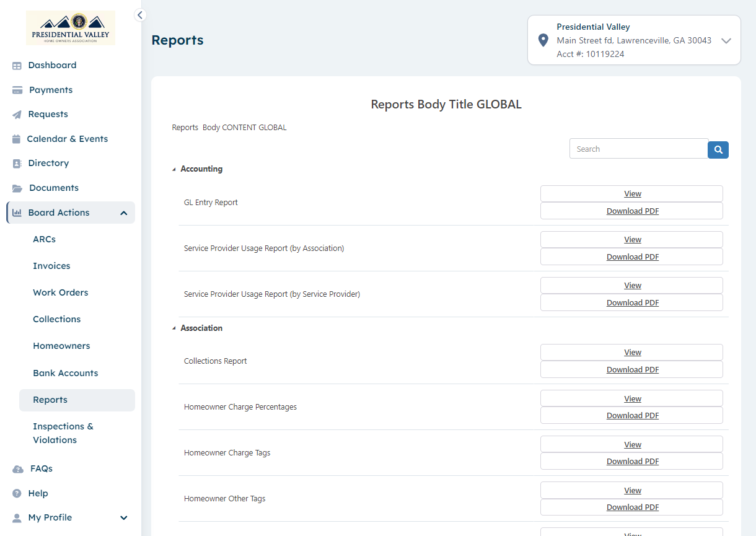The width and height of the screenshot is (756, 536).
Task: Download PDF of Homeowner Charge Tags
Action: 631,462
